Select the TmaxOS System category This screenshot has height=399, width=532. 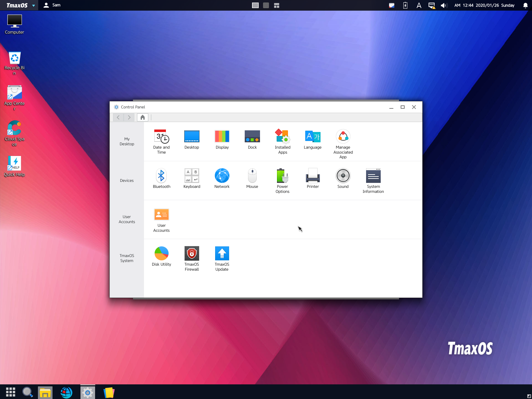point(127,258)
